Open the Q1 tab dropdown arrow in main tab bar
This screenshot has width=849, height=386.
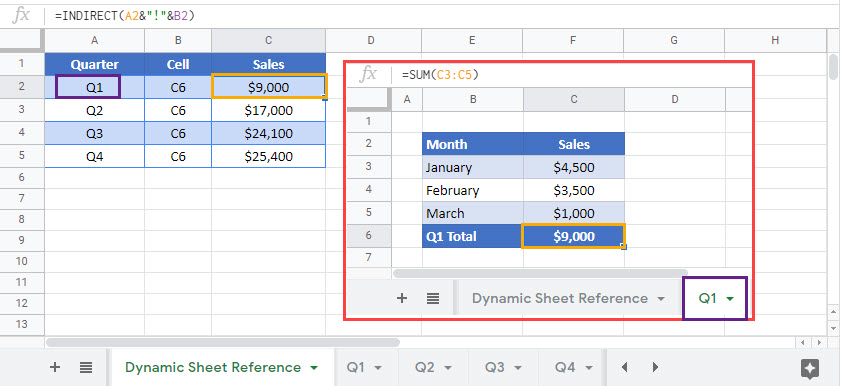click(378, 368)
